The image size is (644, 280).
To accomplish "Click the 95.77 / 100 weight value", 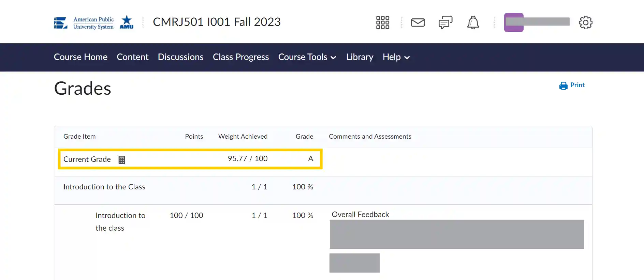I will [x=248, y=159].
